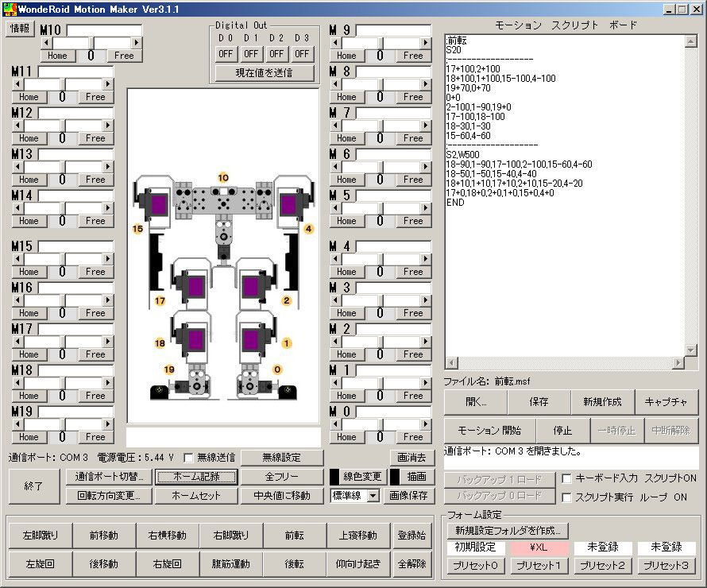Click the 画像保存 button
The image size is (707, 588).
[408, 496]
